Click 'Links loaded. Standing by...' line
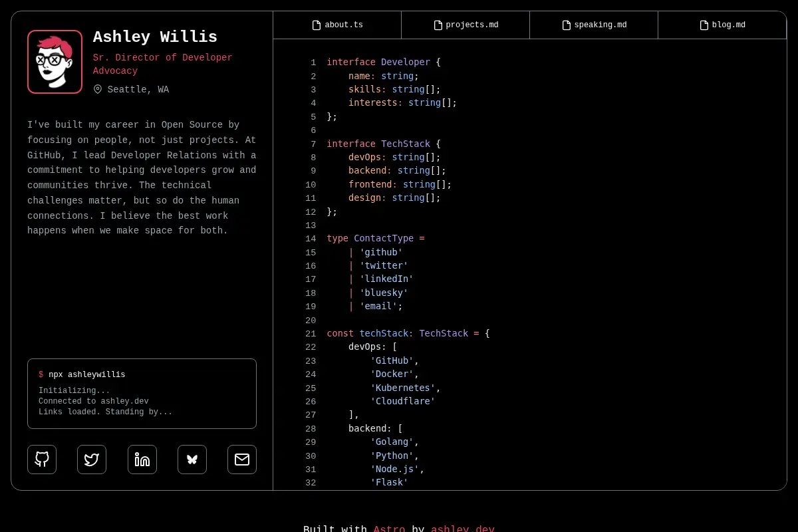The image size is (798, 532). (105, 412)
